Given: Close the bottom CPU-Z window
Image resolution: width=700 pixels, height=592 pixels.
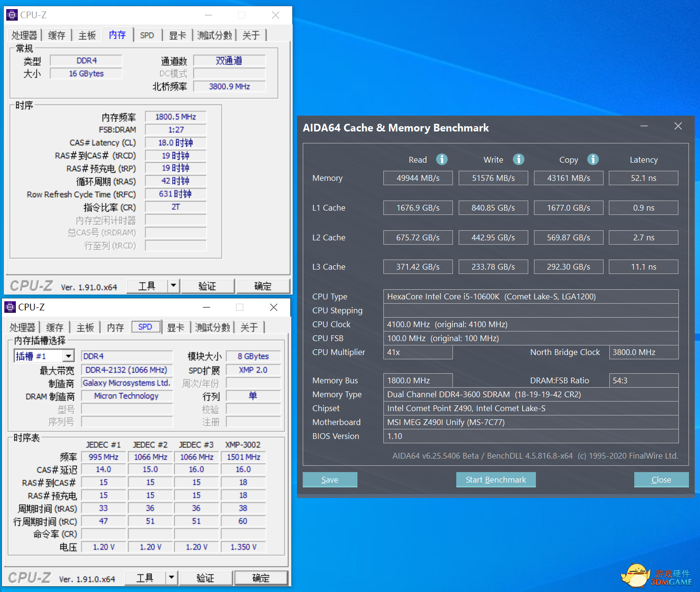Looking at the screenshot, I should tap(273, 307).
